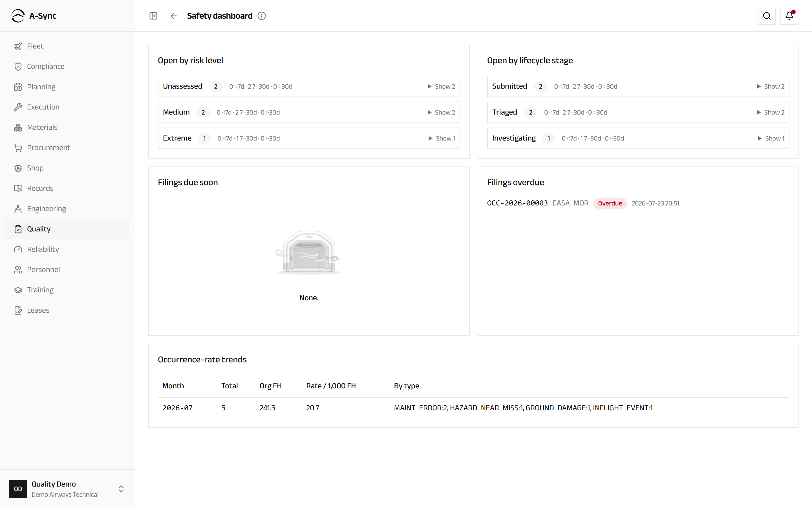Click the Materials boxes icon
Viewport: 812px width, 508px height.
click(18, 128)
